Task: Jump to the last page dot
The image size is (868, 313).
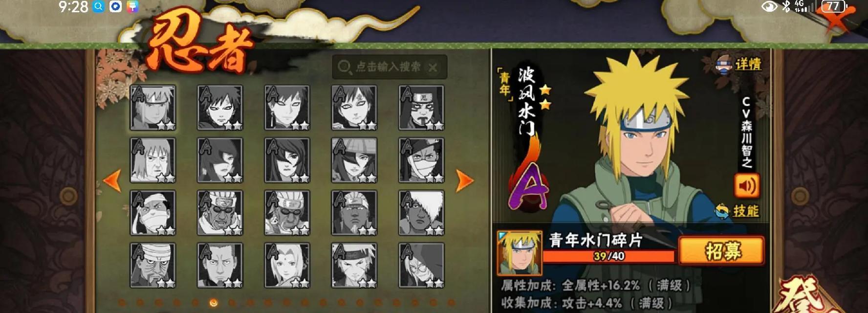Action: [x=451, y=303]
